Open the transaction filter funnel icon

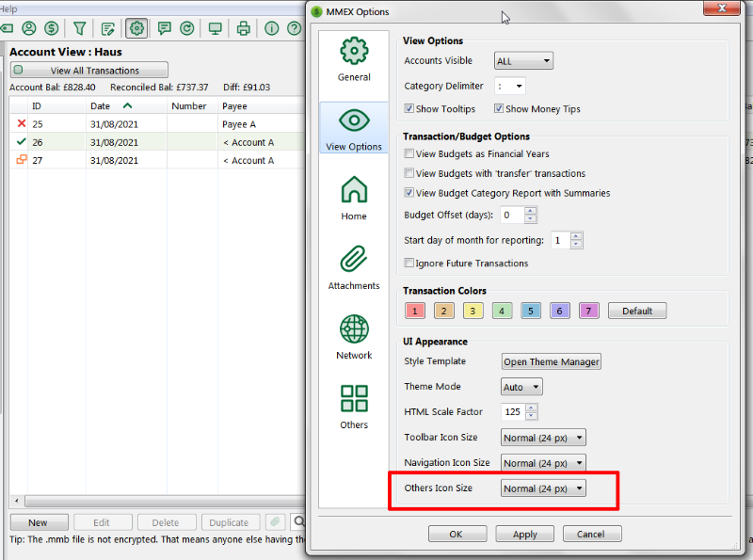pos(80,28)
